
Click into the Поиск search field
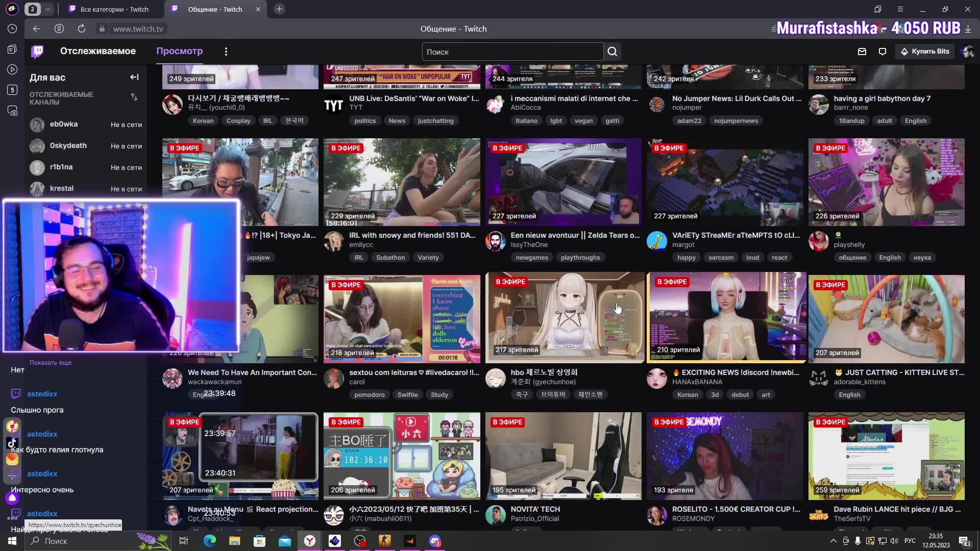click(x=512, y=52)
